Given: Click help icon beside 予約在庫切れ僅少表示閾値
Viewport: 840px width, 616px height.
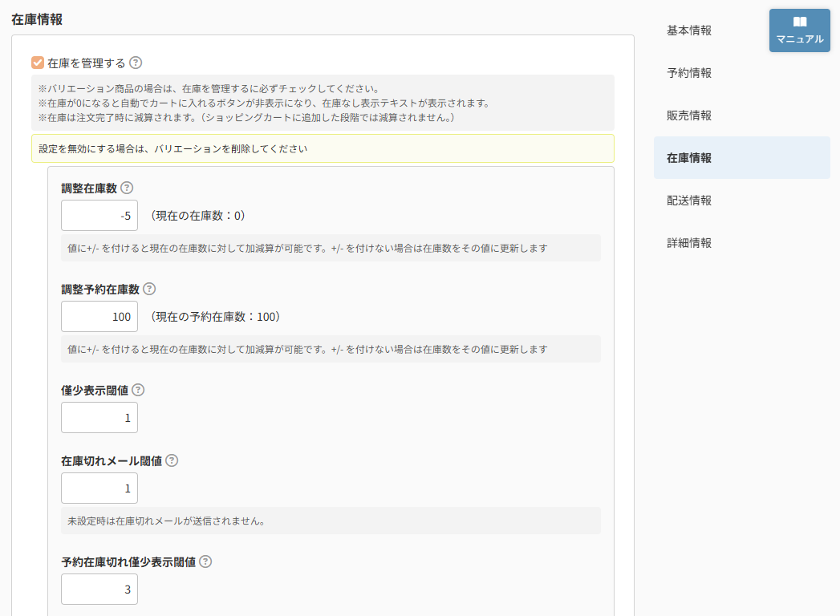Looking at the screenshot, I should 205,561.
